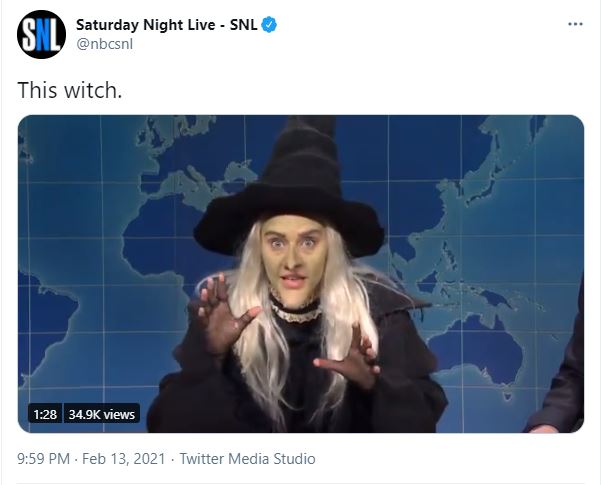
Task: Open the Saturday Night Live - SNL profile name
Action: pos(167,25)
